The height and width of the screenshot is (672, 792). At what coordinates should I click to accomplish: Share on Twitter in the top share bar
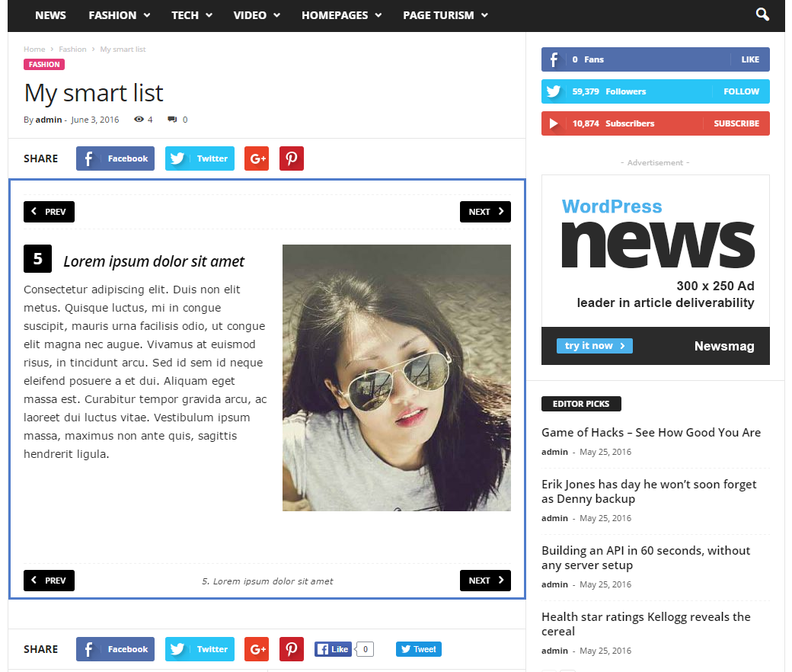(x=200, y=158)
